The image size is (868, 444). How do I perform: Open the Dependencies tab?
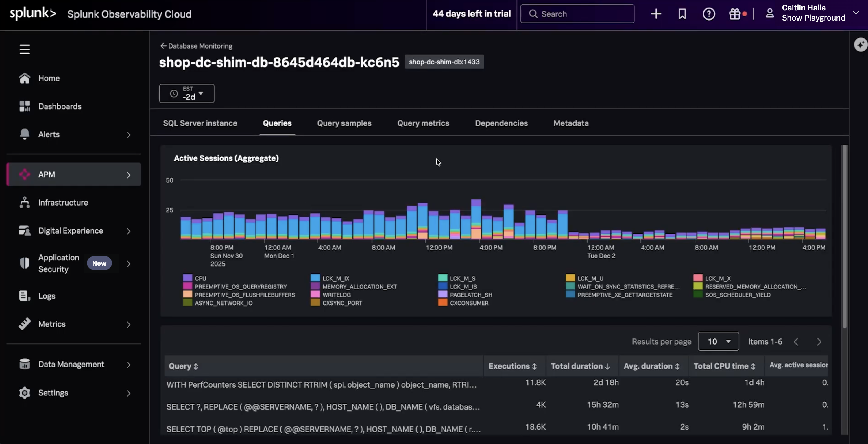point(501,123)
